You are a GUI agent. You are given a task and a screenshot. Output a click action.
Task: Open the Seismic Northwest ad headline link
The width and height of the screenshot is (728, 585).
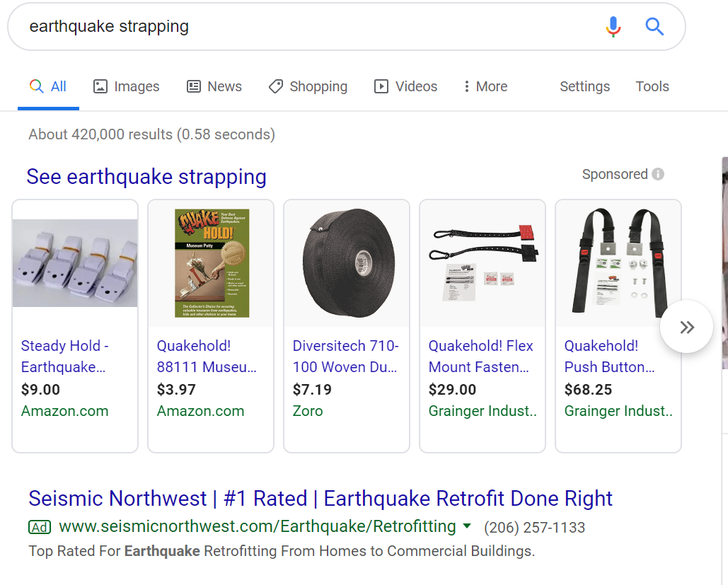pos(320,498)
